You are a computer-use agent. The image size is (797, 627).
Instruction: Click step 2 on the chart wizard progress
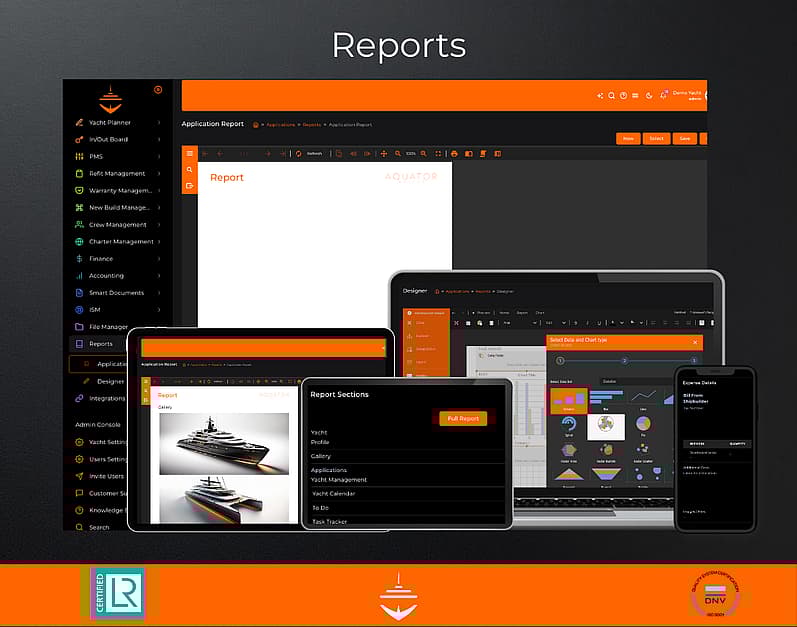[625, 361]
